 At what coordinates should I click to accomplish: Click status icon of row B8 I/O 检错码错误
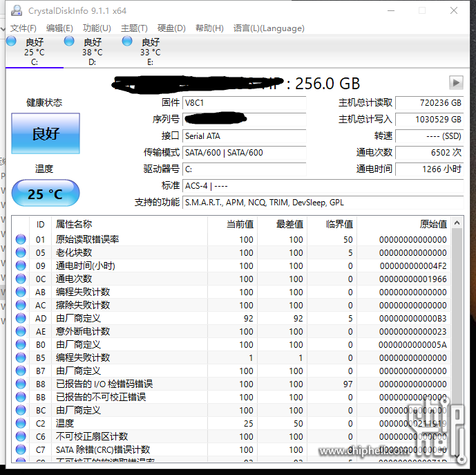pos(21,384)
